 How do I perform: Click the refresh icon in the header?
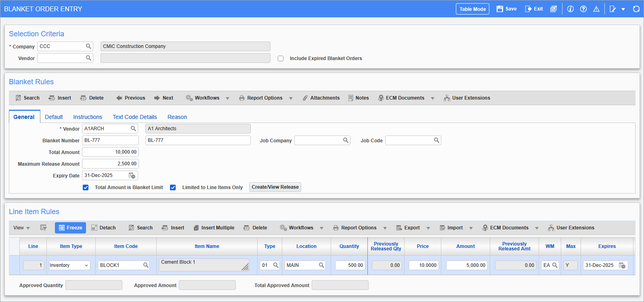(x=636, y=9)
